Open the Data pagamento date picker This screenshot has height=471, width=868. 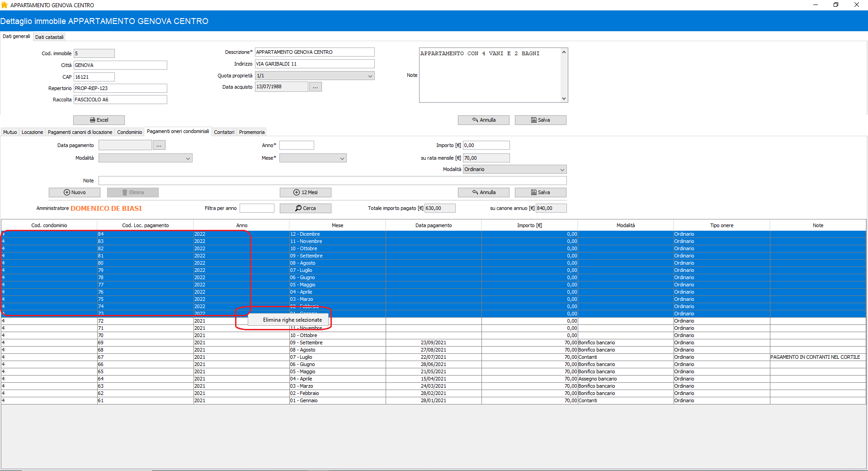pos(159,145)
